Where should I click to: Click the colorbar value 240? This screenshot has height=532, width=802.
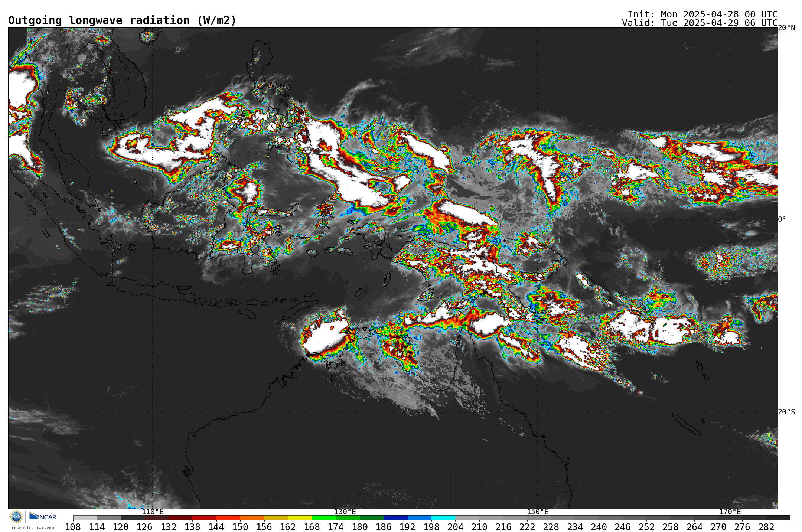(599, 527)
